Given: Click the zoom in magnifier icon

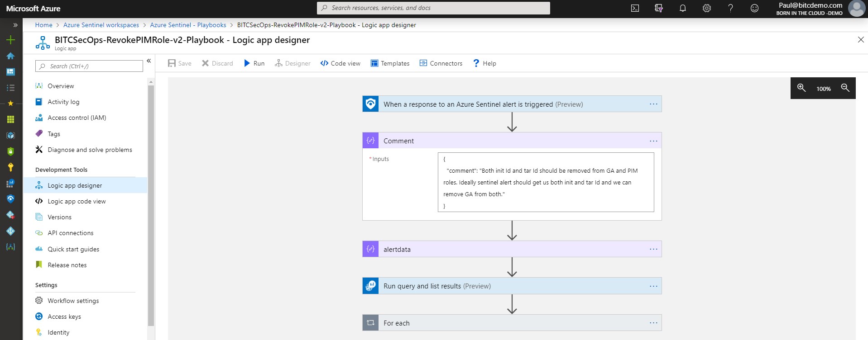Looking at the screenshot, I should 801,88.
